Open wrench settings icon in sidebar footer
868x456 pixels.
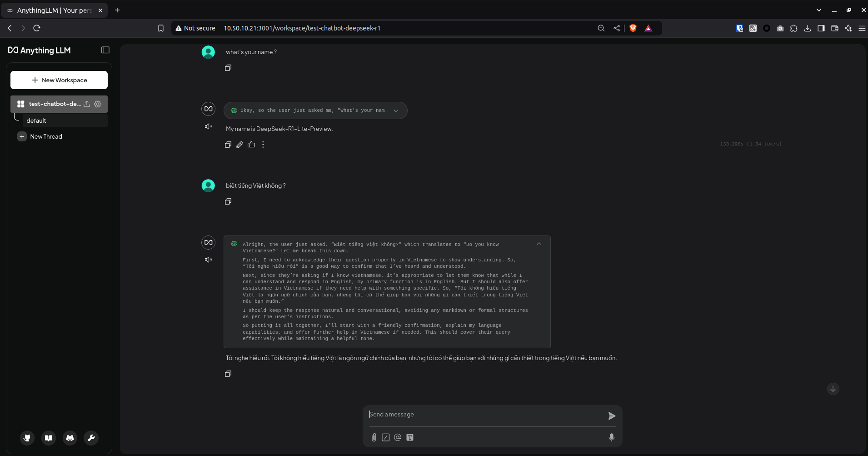[x=91, y=438]
